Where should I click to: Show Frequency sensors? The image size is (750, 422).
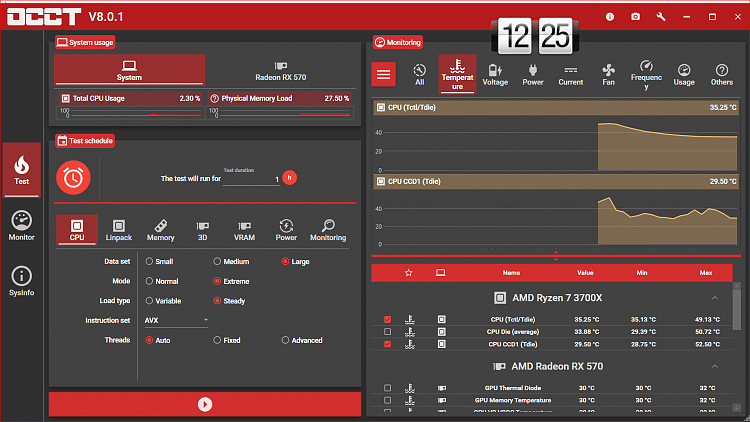tap(646, 75)
